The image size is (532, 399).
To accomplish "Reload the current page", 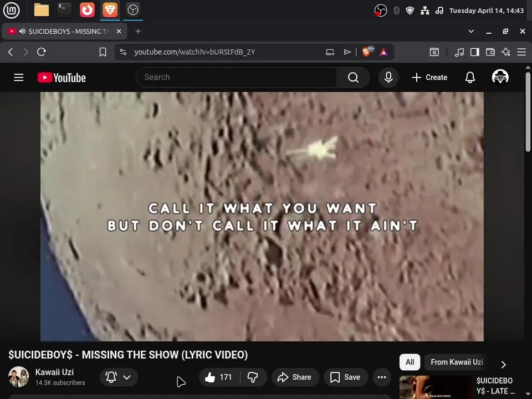I will coord(42,52).
